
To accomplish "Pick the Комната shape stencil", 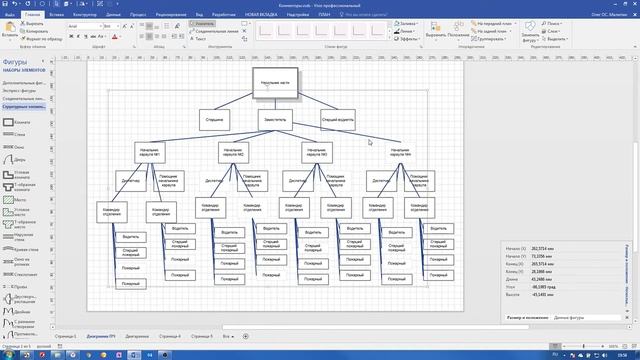I will [x=16, y=122].
